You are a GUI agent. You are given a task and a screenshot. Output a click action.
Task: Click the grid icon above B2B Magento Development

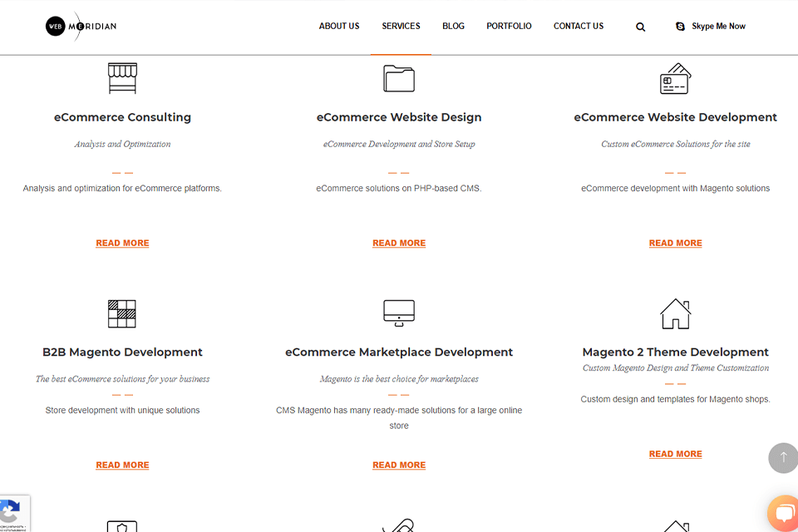[x=122, y=313]
